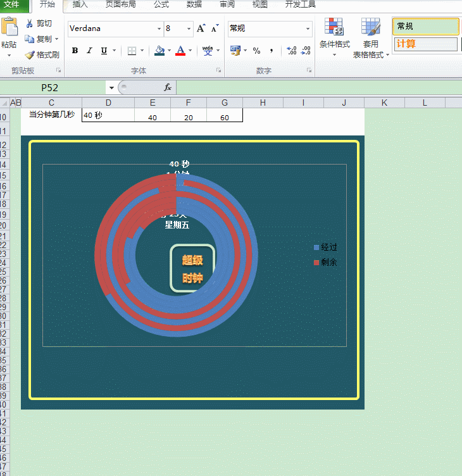Select the cell with value 20
462x476 pixels.
[189, 115]
